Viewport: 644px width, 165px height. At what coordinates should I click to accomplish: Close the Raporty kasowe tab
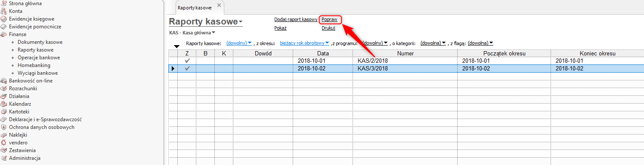tap(219, 5)
